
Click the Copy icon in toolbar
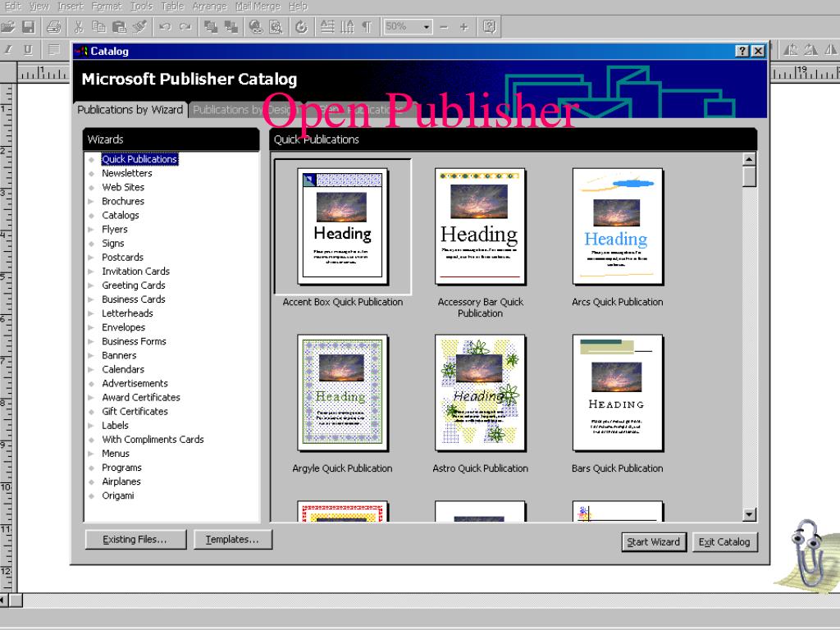(x=98, y=26)
